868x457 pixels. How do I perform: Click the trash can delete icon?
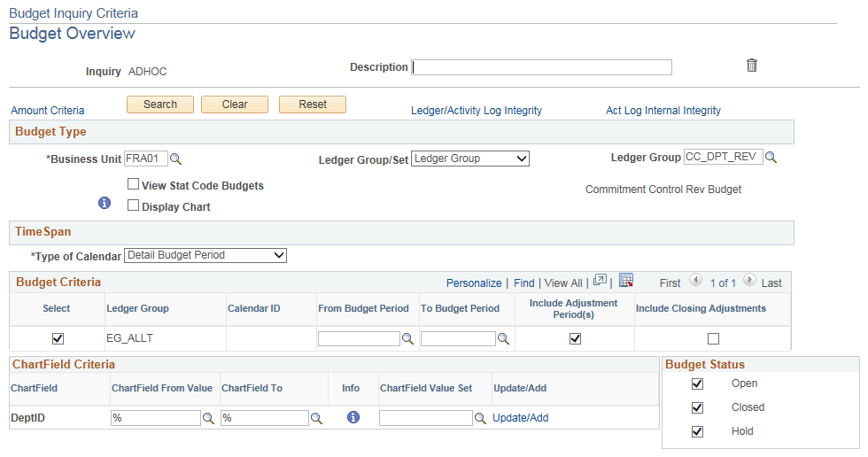click(751, 66)
